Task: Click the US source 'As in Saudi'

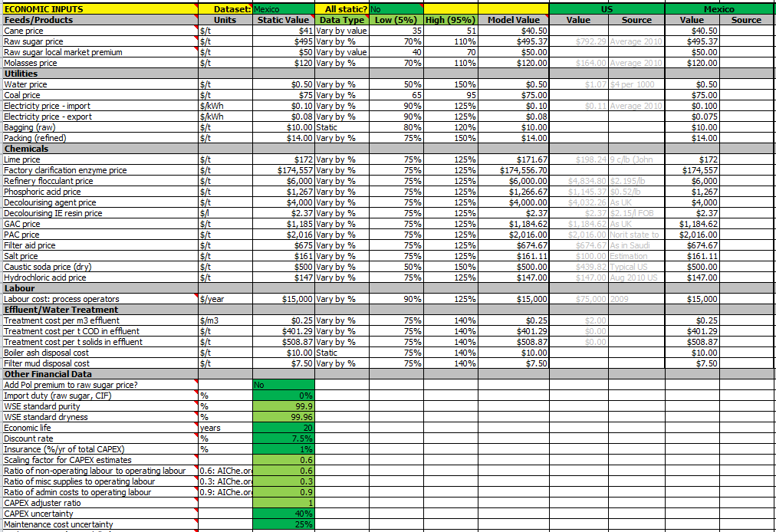Action: (x=636, y=245)
